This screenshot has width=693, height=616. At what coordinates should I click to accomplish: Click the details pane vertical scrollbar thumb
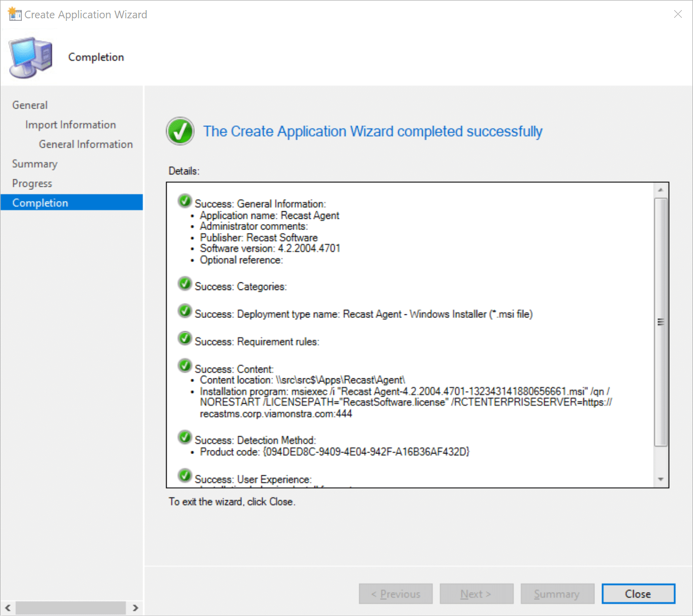660,322
